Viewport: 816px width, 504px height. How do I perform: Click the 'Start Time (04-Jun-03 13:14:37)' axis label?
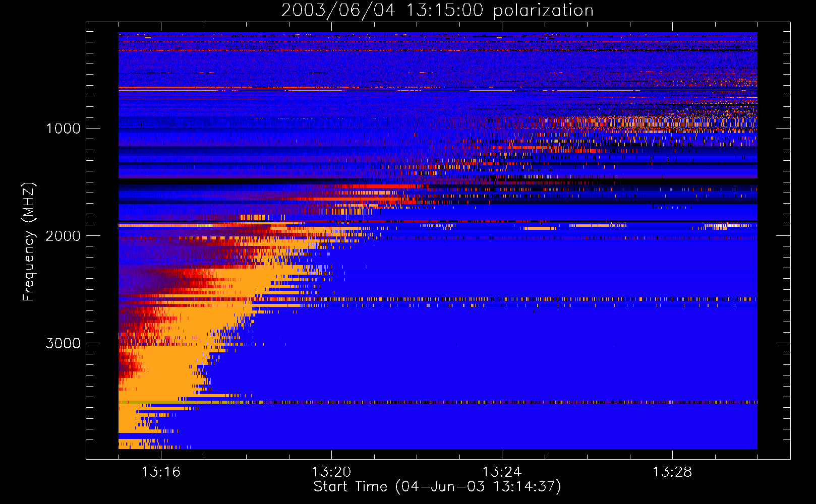[437, 487]
